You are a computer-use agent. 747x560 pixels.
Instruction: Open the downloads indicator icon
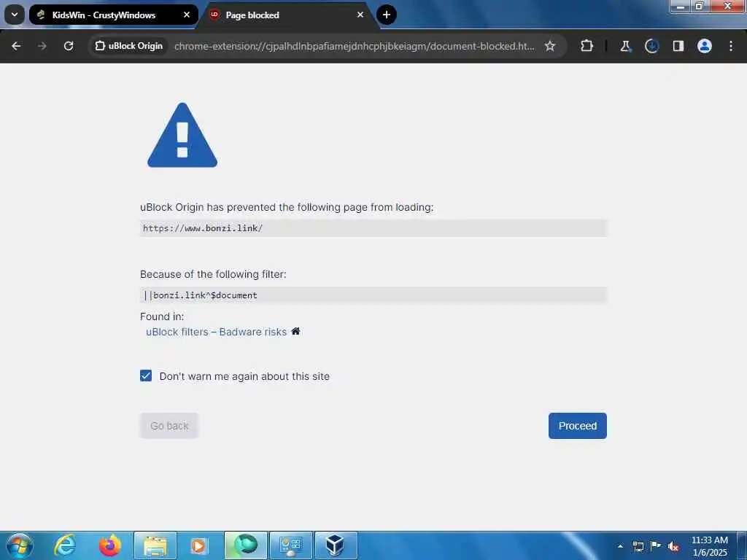click(x=651, y=46)
